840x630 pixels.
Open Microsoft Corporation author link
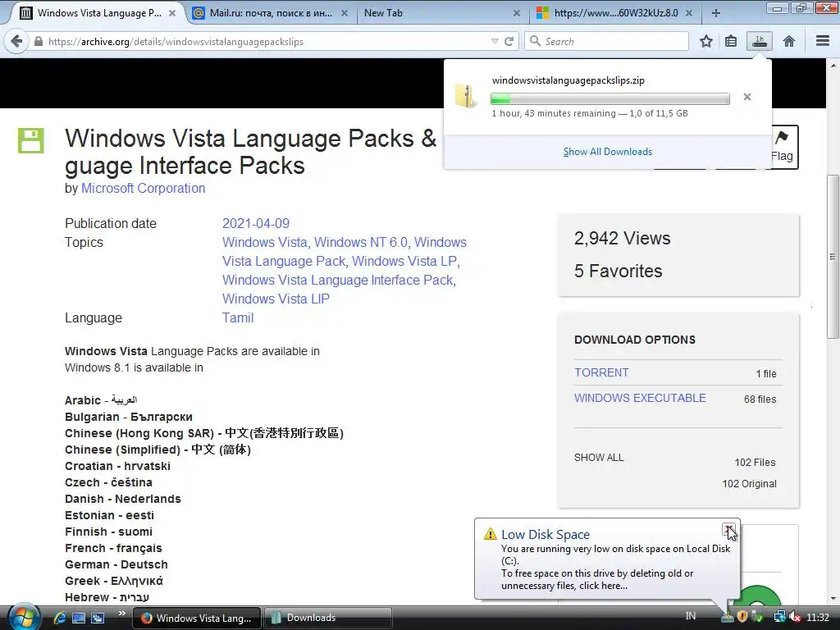tap(143, 188)
